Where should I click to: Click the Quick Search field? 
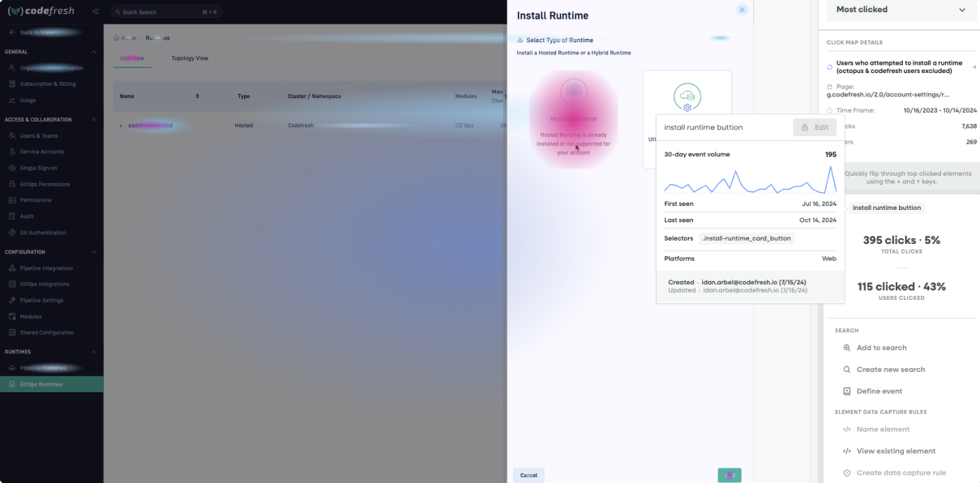(x=165, y=12)
